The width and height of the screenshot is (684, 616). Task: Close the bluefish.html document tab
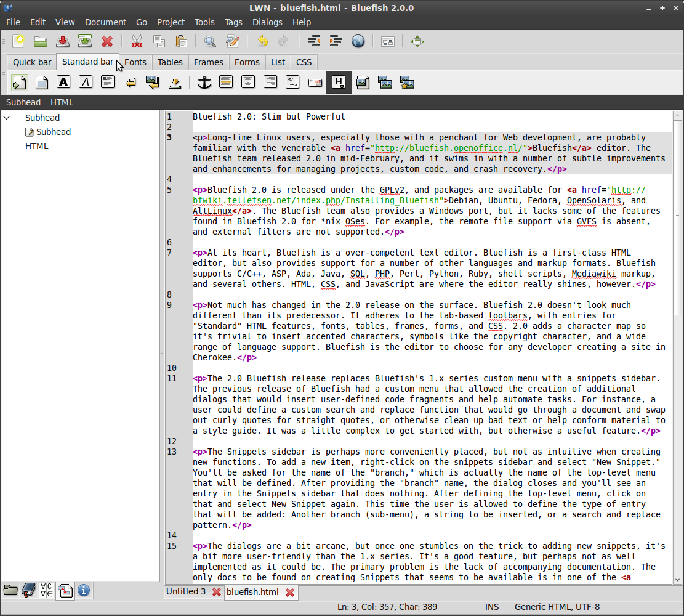[290, 592]
